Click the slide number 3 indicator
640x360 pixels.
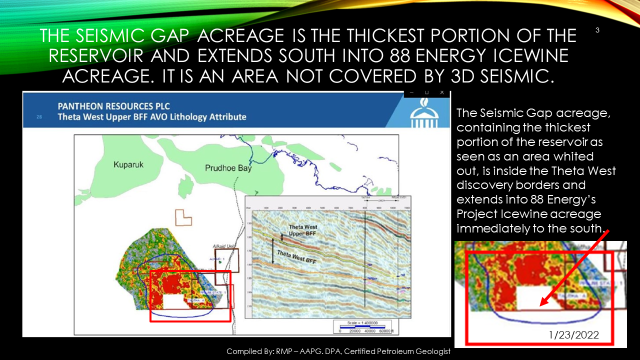(x=597, y=30)
